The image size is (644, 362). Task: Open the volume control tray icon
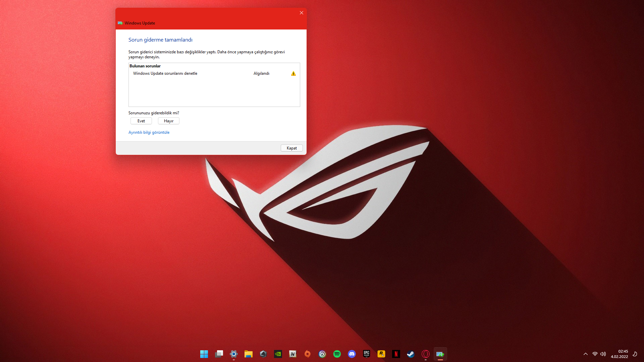pos(603,354)
